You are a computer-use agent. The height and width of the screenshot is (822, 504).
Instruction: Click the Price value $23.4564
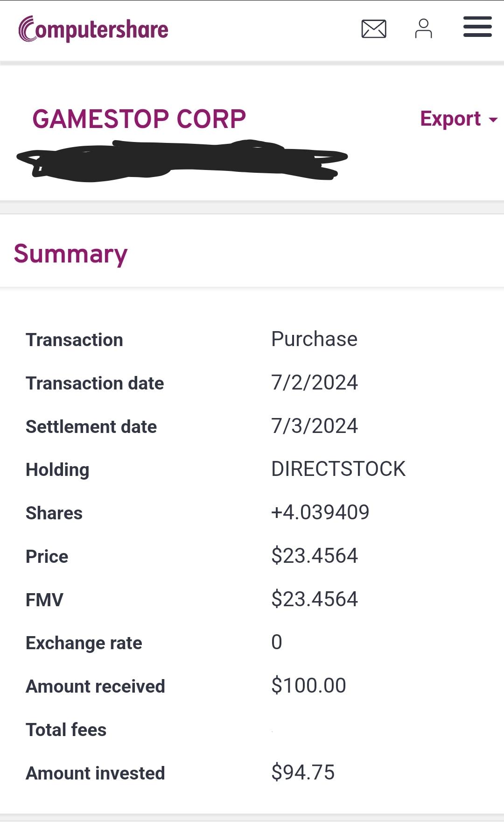click(314, 556)
